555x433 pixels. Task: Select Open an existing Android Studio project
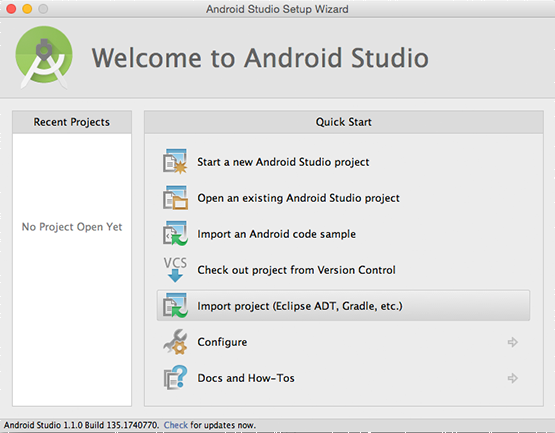(x=298, y=198)
